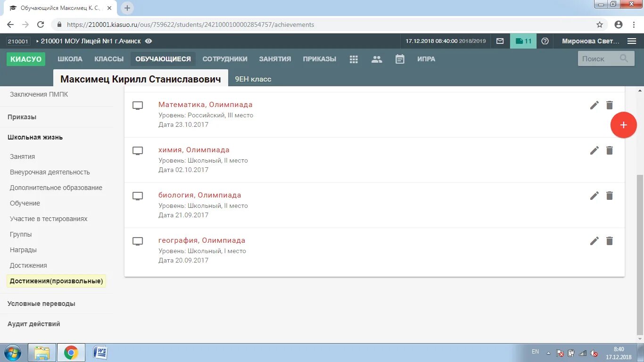Viewport: 644px width, 362px height.
Task: Open the green notifications counter 11
Action: pyautogui.click(x=523, y=41)
